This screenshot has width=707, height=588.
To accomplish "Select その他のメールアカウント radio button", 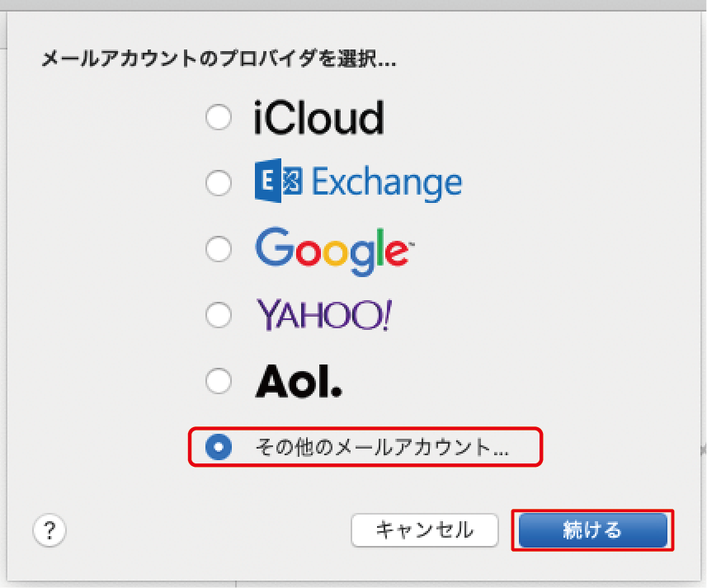I will click(219, 447).
